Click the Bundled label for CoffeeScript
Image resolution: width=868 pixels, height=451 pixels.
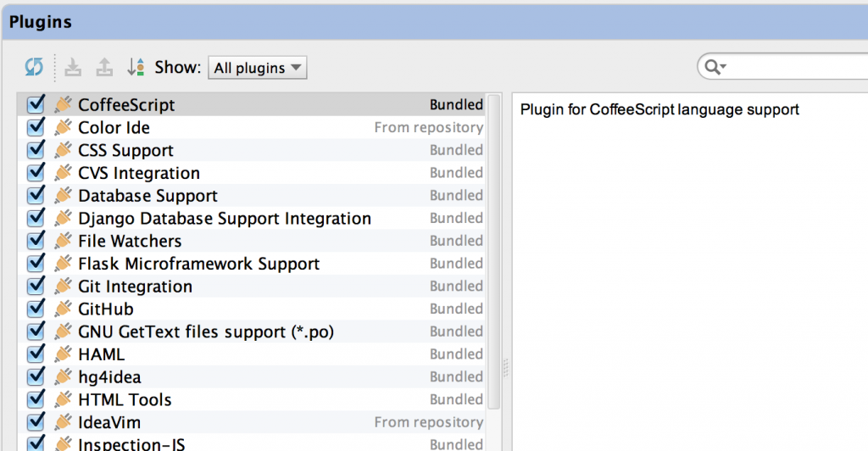pos(456,104)
